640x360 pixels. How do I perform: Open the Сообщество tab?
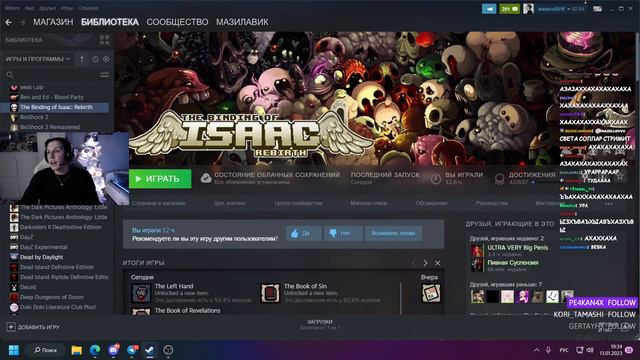pos(177,22)
